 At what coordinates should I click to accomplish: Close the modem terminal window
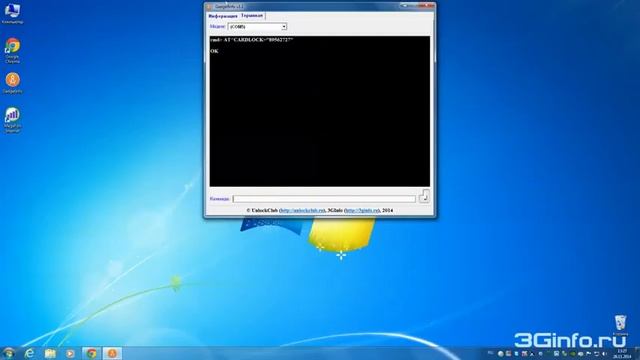pos(427,6)
